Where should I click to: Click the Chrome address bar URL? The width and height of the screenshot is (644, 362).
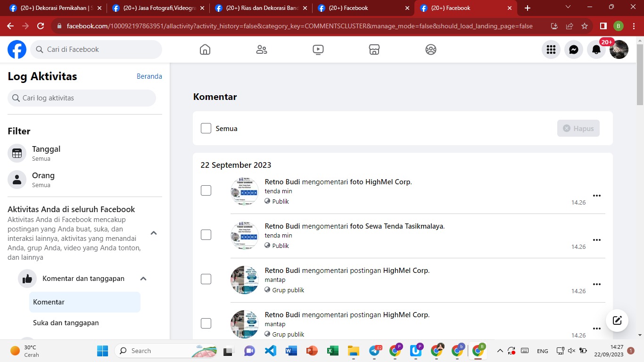[300, 26]
